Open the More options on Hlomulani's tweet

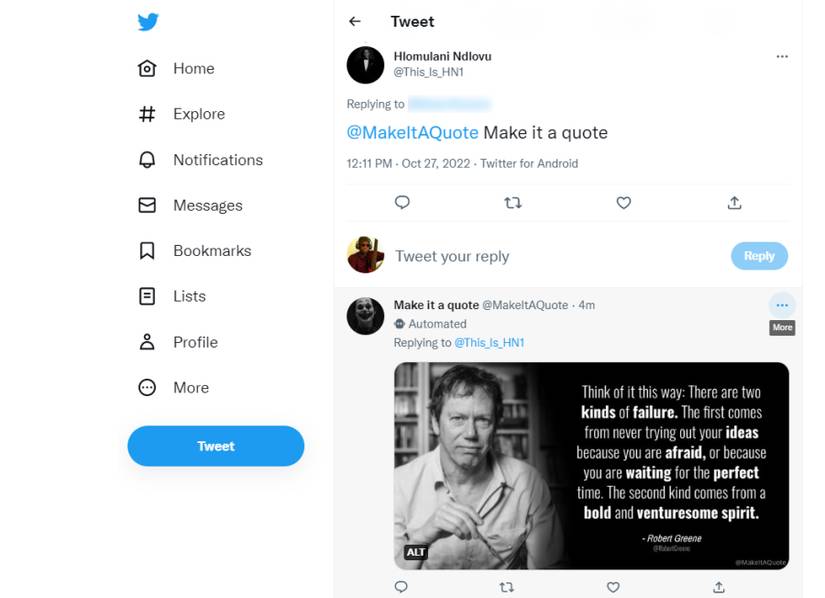coord(782,57)
